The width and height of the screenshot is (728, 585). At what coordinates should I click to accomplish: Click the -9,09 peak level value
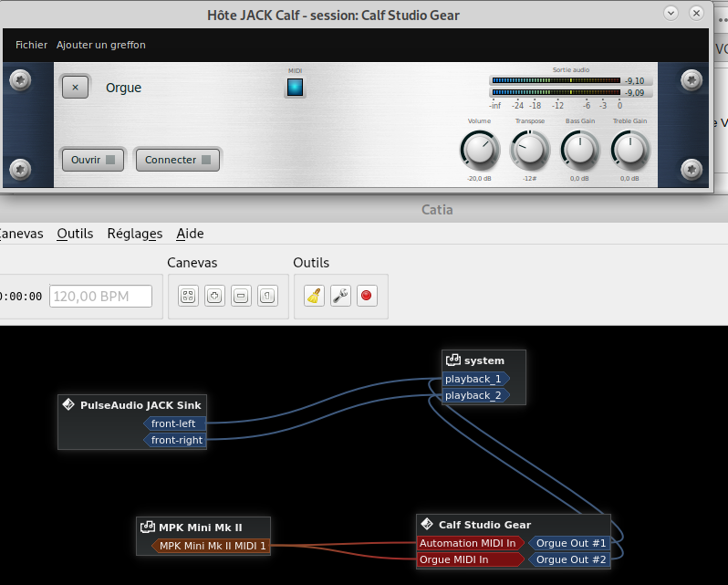point(635,92)
